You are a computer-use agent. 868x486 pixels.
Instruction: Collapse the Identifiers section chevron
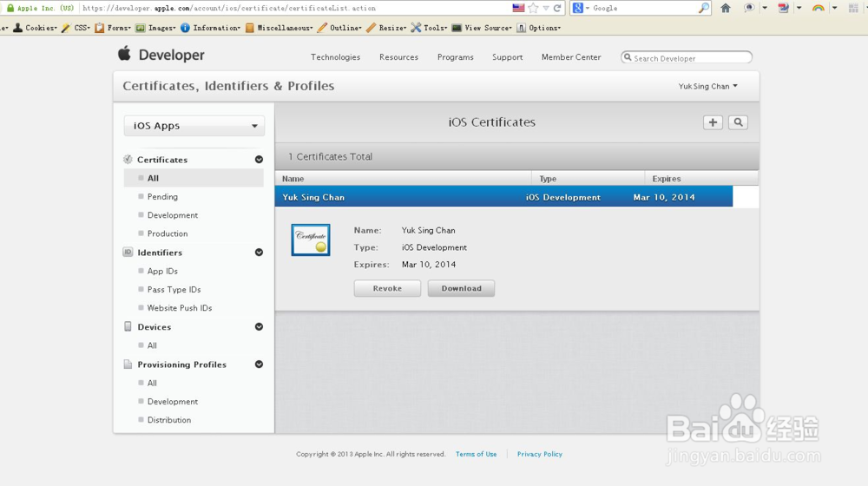click(259, 253)
